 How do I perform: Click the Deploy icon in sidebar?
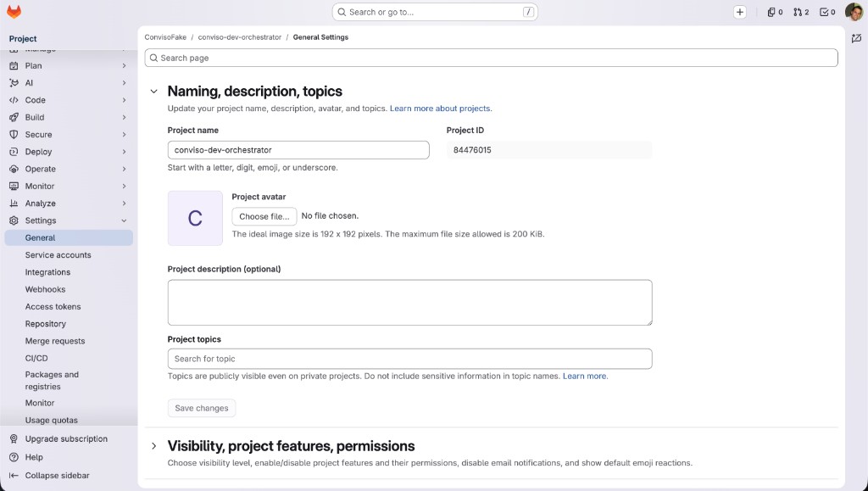point(14,151)
